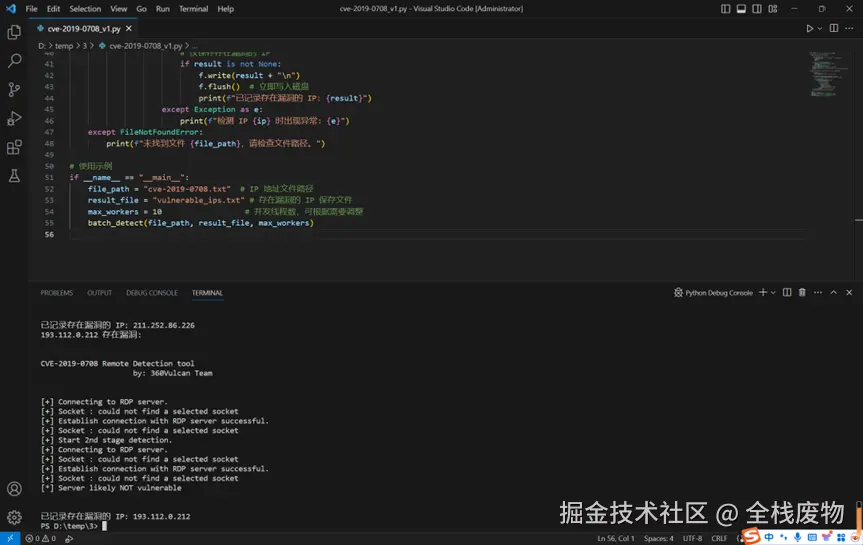Open the Help menu
The width and height of the screenshot is (863, 545).
tap(226, 9)
